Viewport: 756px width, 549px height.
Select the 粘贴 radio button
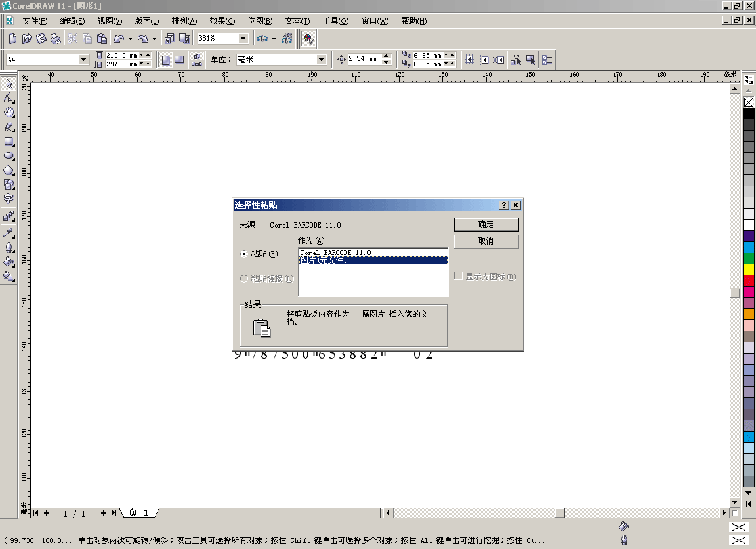(x=244, y=254)
